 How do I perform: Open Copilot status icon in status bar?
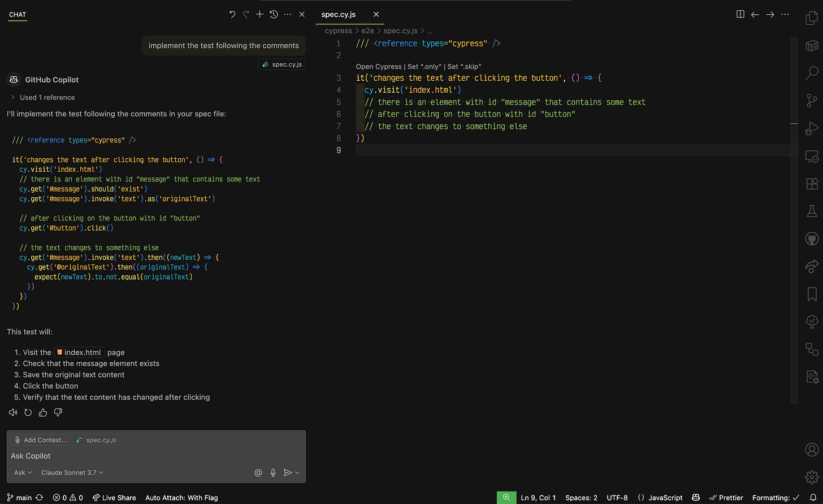click(x=696, y=498)
